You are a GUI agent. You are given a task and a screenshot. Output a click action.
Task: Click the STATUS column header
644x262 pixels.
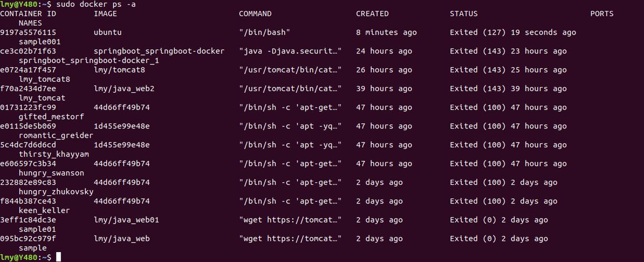tap(463, 14)
